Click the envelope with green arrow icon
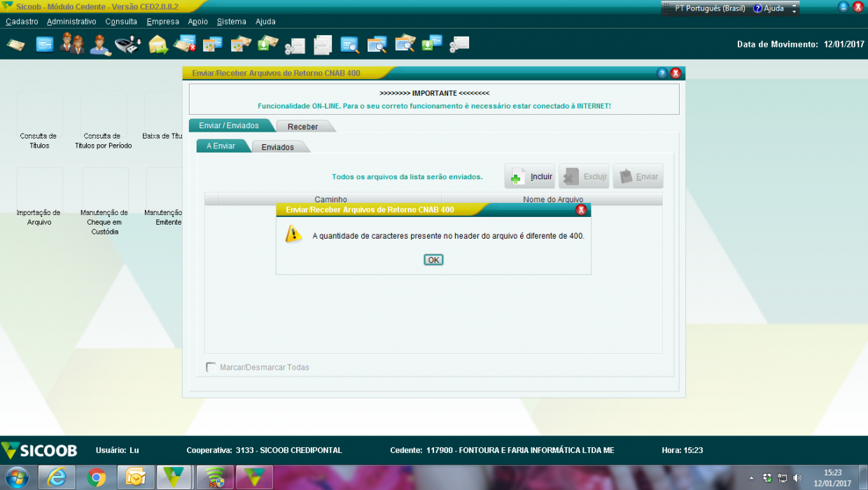Viewport: 868px width, 490px height. [x=158, y=45]
